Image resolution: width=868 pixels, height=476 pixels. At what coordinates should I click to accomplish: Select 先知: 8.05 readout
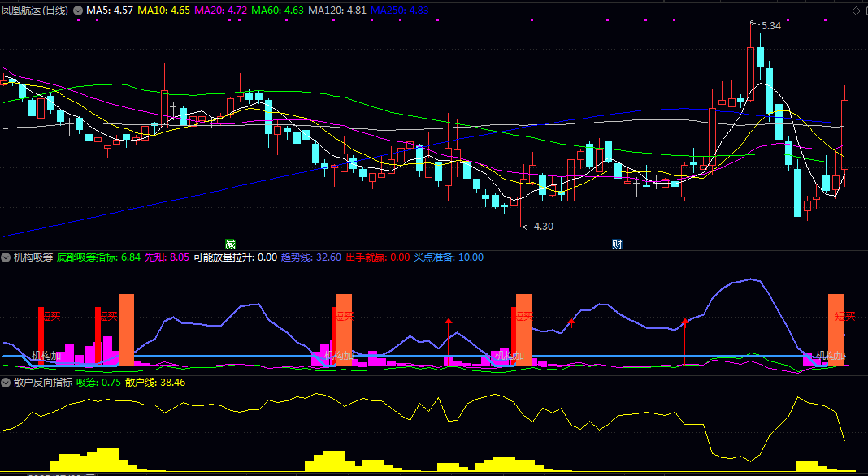tap(167, 257)
